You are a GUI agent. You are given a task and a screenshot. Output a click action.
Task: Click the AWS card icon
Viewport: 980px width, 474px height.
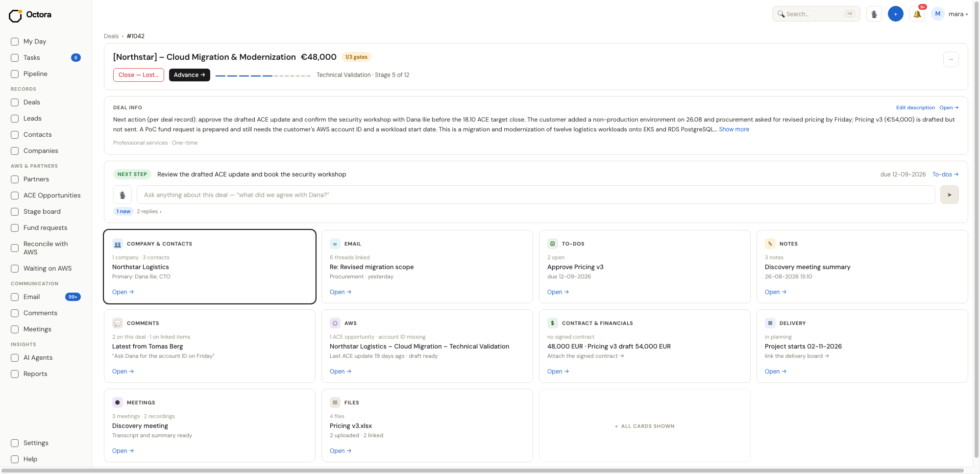[x=335, y=324]
